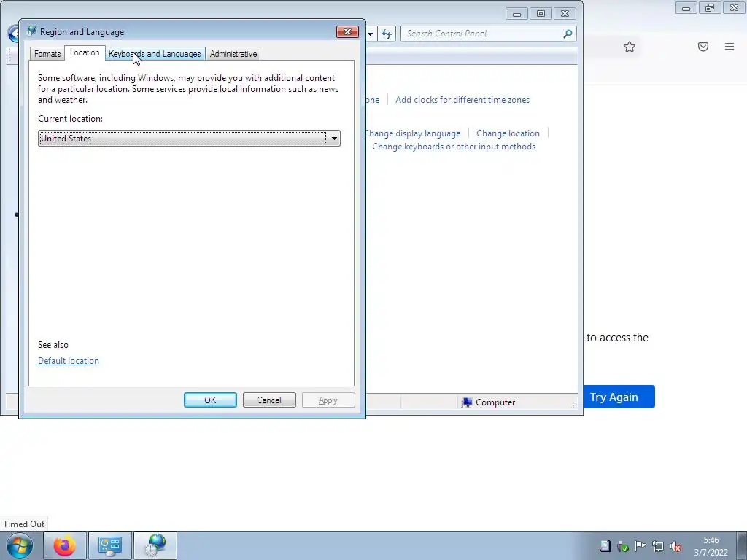Viewport: 747px width, 560px height.
Task: Click the magnifier search icon in Control Panel
Action: pos(568,34)
